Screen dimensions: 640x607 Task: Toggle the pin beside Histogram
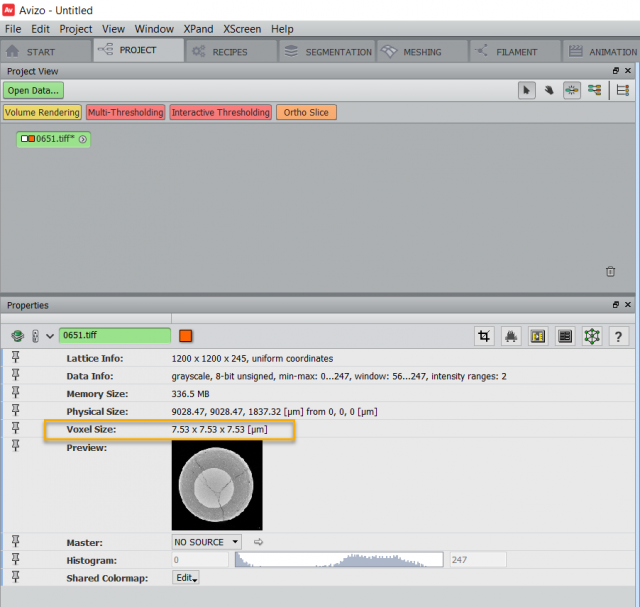point(16,560)
